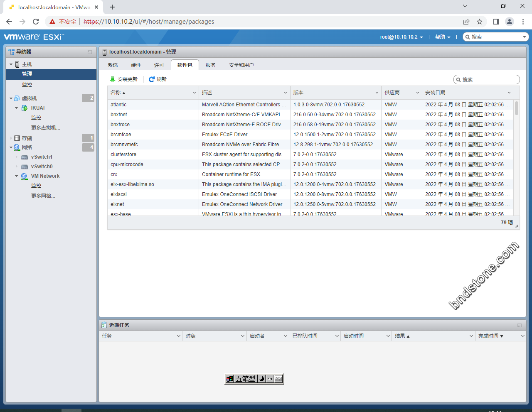The image size is (532, 412).
Task: Open the Chrome profile avatar
Action: [510, 22]
